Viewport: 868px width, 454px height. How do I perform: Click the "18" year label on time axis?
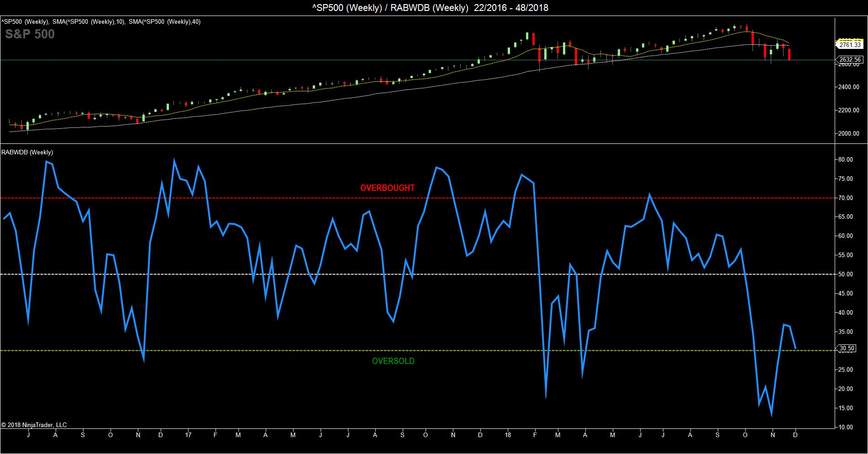pos(508,435)
